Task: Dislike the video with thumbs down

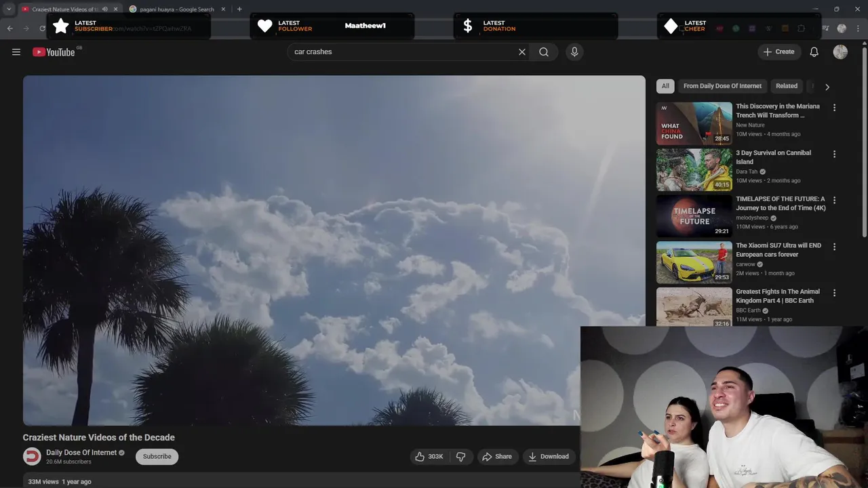Action: 460,457
